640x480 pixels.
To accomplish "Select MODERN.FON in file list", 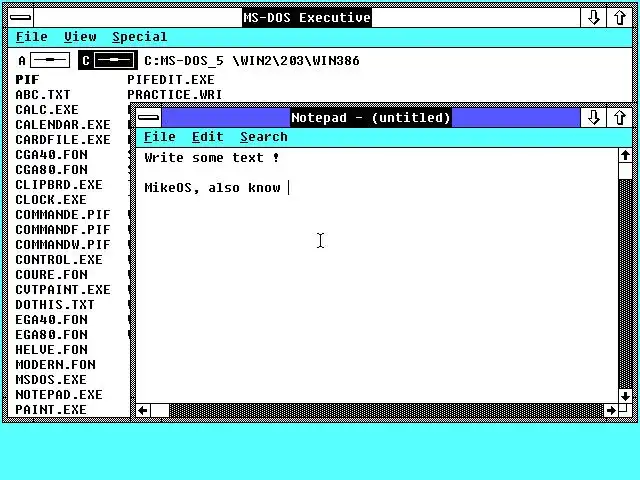I will [x=56, y=364].
